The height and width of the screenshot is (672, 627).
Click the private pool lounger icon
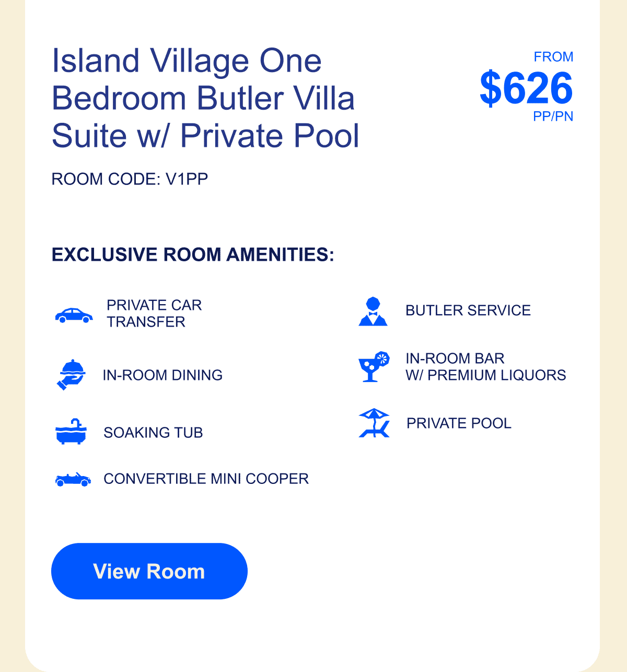pos(375,423)
